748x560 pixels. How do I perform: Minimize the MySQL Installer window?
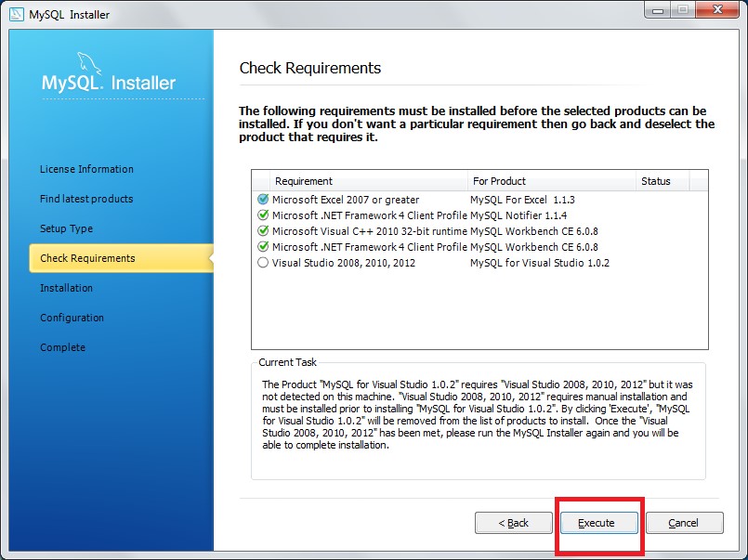[658, 9]
